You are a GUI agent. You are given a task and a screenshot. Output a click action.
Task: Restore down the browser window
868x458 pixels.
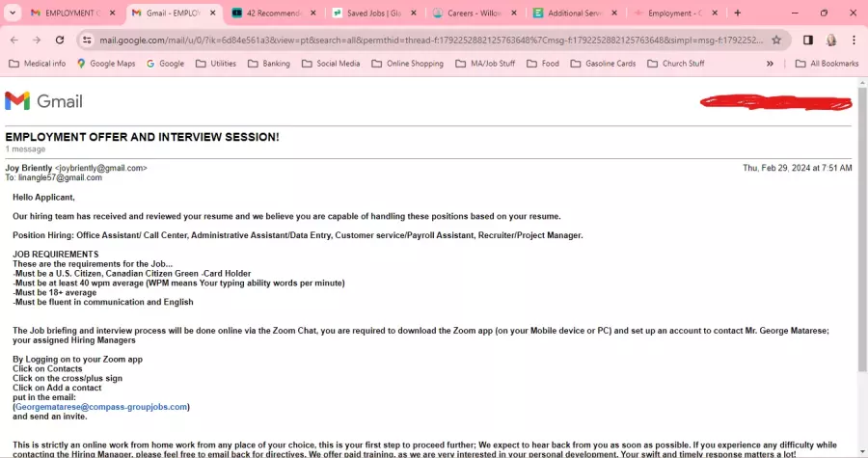pyautogui.click(x=824, y=13)
